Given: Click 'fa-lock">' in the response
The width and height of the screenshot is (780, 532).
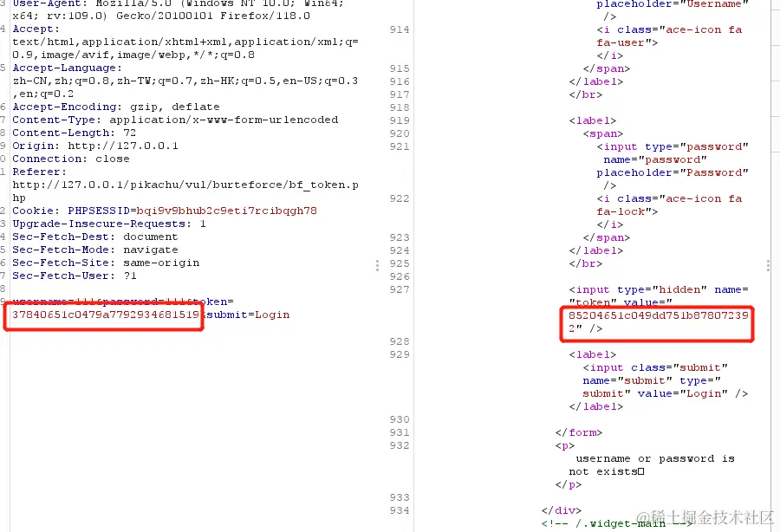Looking at the screenshot, I should click(627, 211).
